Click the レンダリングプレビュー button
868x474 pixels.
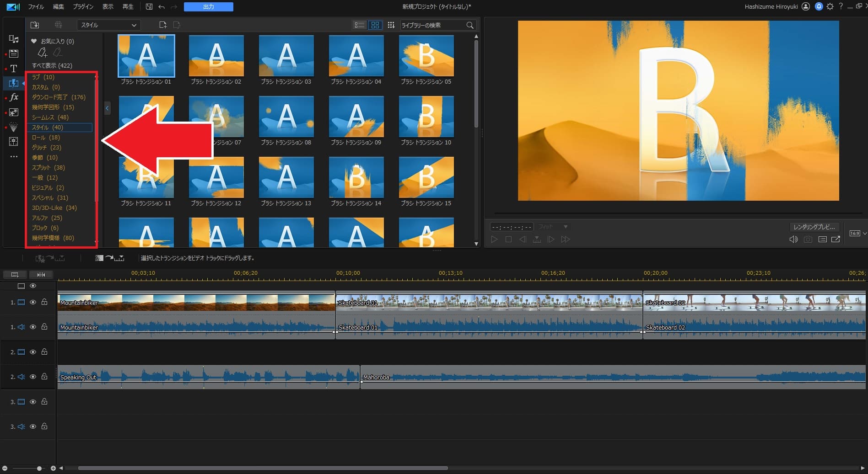click(x=814, y=227)
